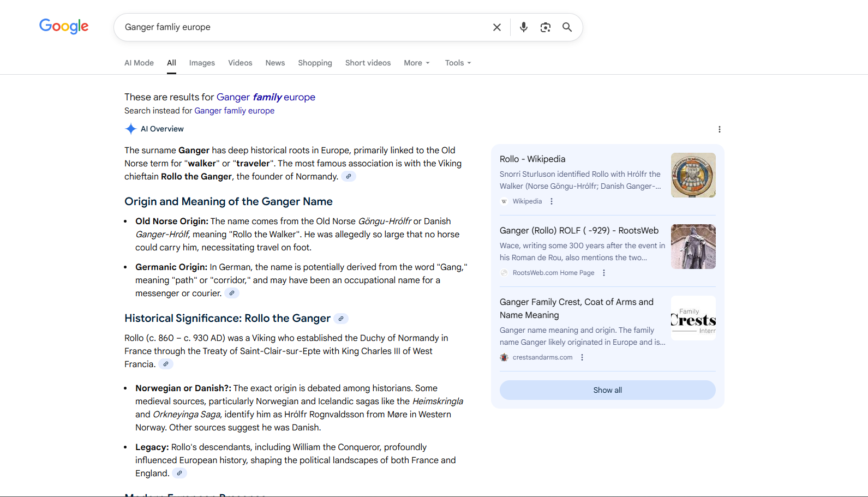Click the AI Overview sparkle icon
Image resolution: width=868 pixels, height=497 pixels.
[x=131, y=129]
